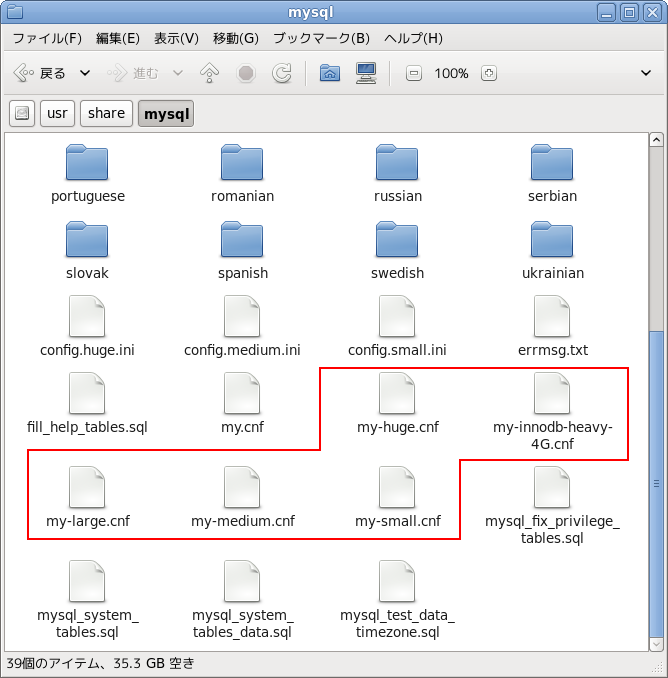The image size is (668, 678).
Task: Reset zoom via the 100% label
Action: pos(451,73)
